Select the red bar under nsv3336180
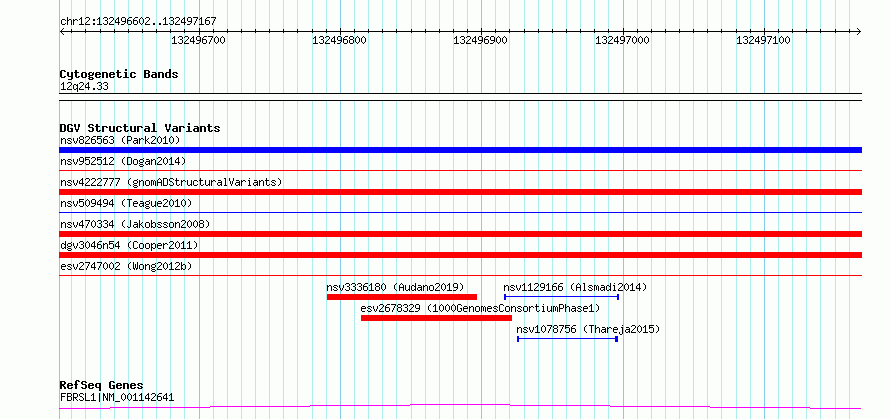The width and height of the screenshot is (890, 419). click(402, 297)
